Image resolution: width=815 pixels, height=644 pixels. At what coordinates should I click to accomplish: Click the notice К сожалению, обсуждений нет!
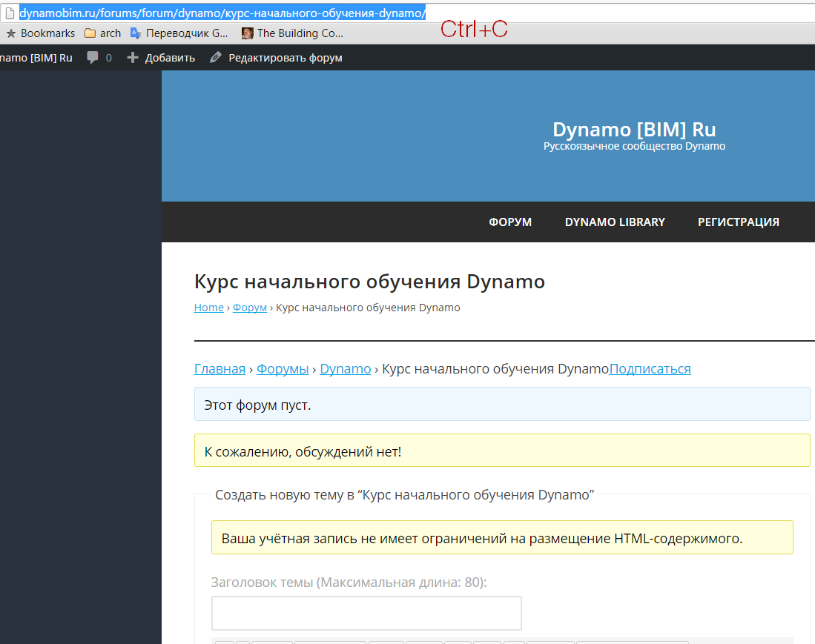[502, 451]
